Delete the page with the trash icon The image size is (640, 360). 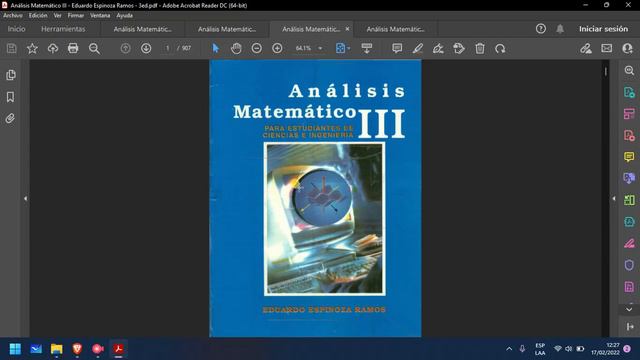pos(480,48)
